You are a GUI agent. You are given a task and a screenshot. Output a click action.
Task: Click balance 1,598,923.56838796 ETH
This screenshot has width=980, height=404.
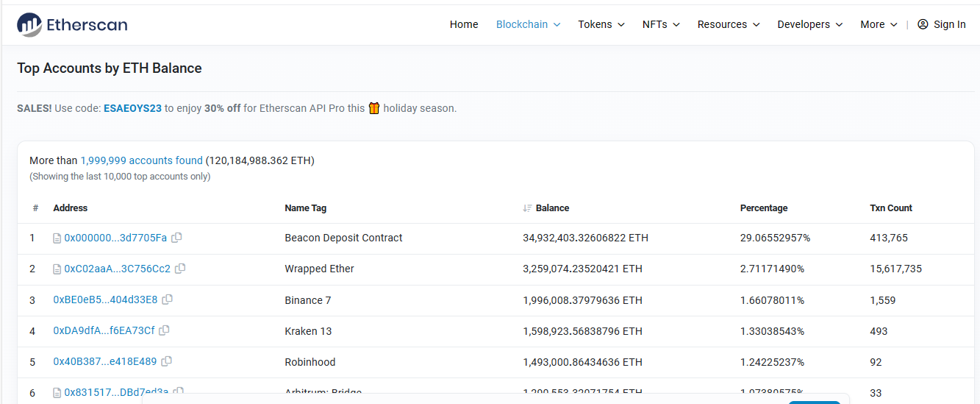point(583,330)
